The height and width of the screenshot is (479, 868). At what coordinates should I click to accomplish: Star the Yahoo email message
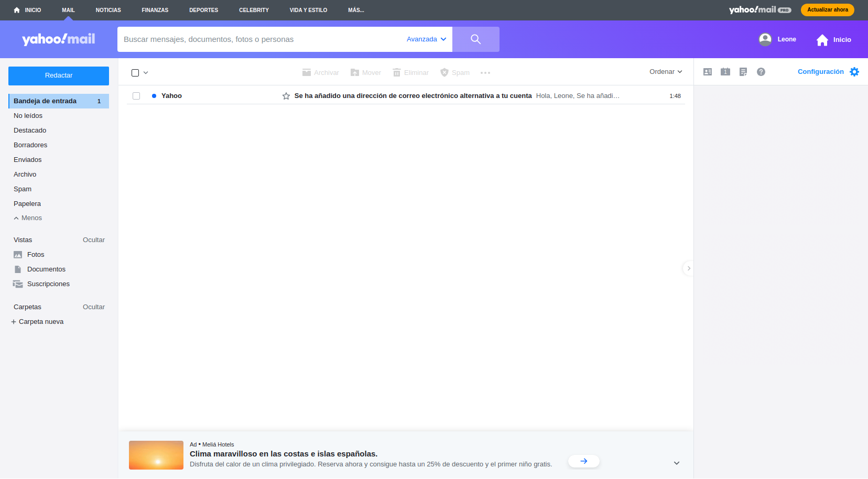[x=286, y=96]
